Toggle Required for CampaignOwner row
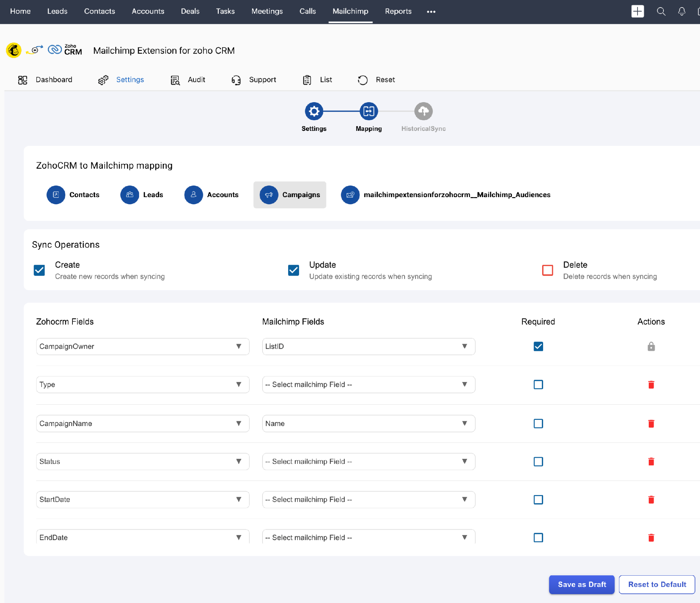The width and height of the screenshot is (700, 603). 538,346
